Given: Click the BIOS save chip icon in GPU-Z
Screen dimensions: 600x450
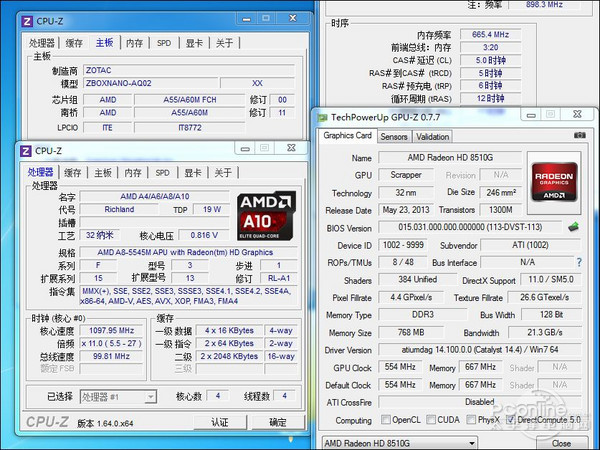Looking at the screenshot, I should [x=573, y=227].
